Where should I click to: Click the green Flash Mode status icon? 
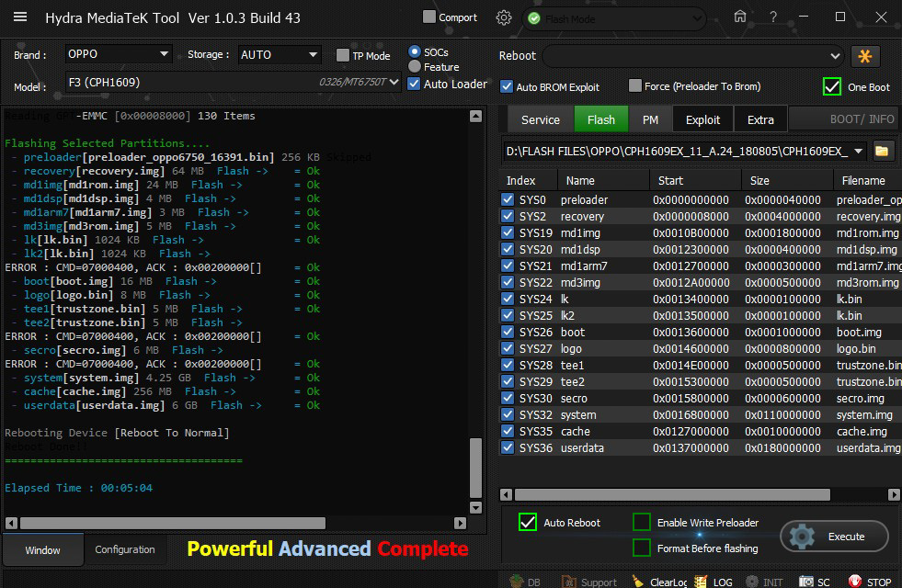pos(534,18)
